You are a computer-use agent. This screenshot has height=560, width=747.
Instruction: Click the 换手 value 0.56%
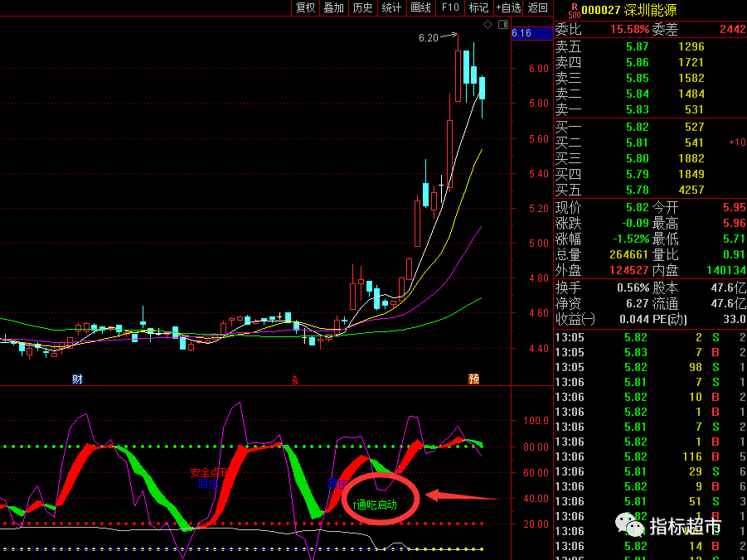tap(633, 288)
